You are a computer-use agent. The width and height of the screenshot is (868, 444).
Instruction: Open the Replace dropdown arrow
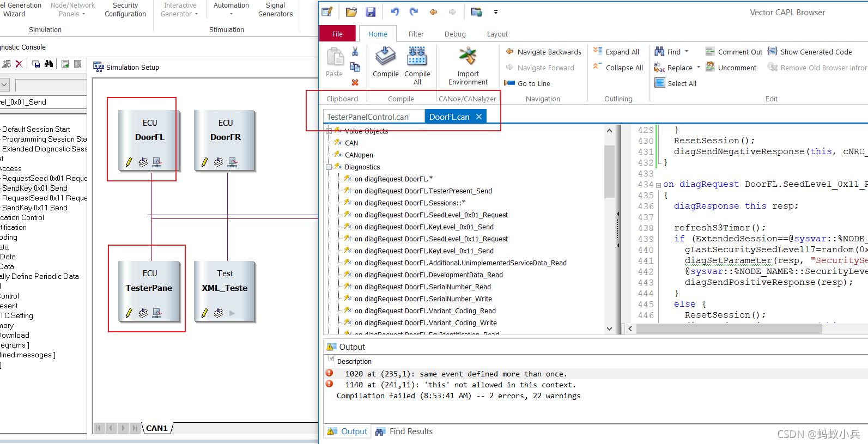tap(699, 68)
